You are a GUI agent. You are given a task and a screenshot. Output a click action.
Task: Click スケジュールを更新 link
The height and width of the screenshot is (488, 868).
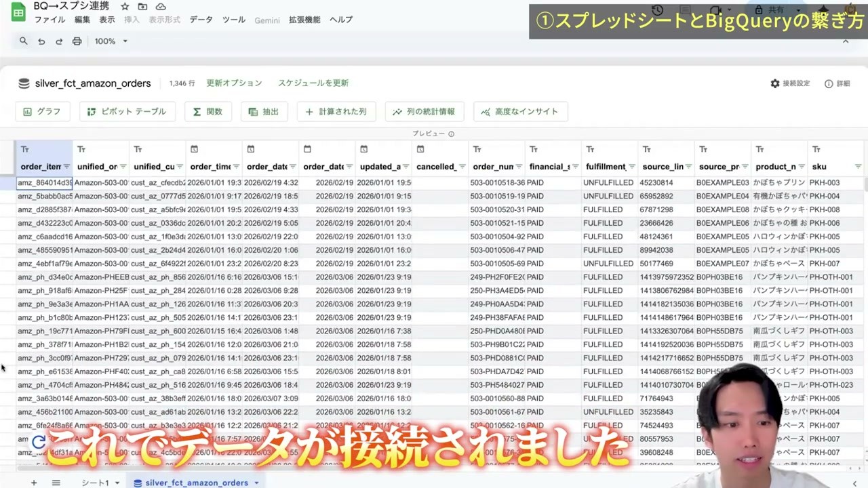pyautogui.click(x=313, y=83)
